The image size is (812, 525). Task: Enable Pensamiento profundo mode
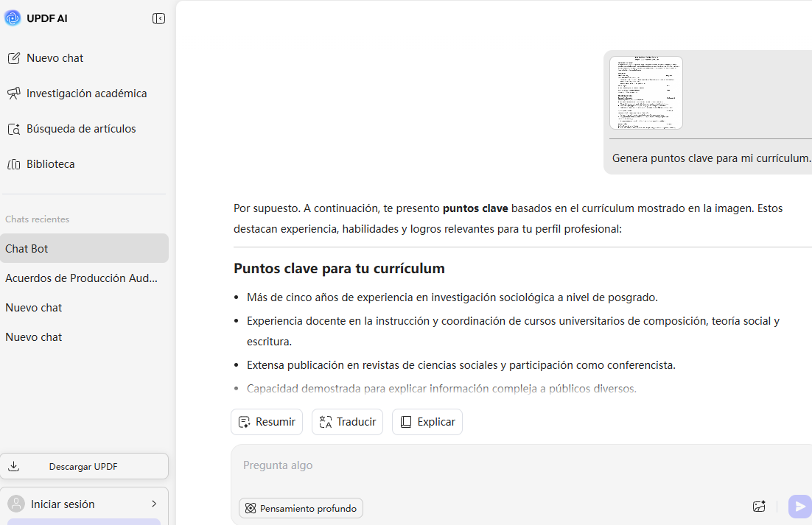click(x=301, y=508)
